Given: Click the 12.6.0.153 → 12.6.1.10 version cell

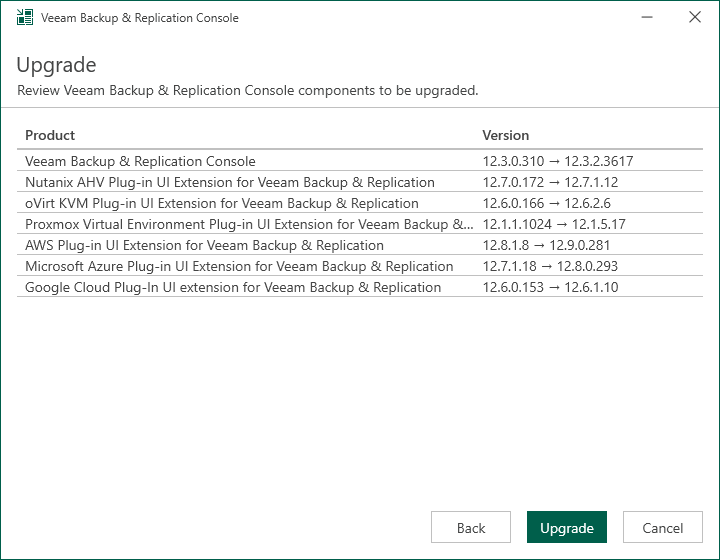Looking at the screenshot, I should pyautogui.click(x=550, y=287).
